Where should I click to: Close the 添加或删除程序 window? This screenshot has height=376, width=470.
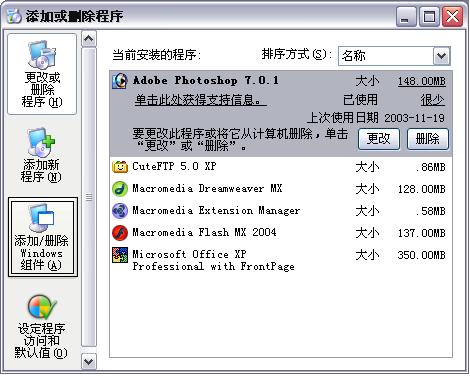pyautogui.click(x=452, y=17)
